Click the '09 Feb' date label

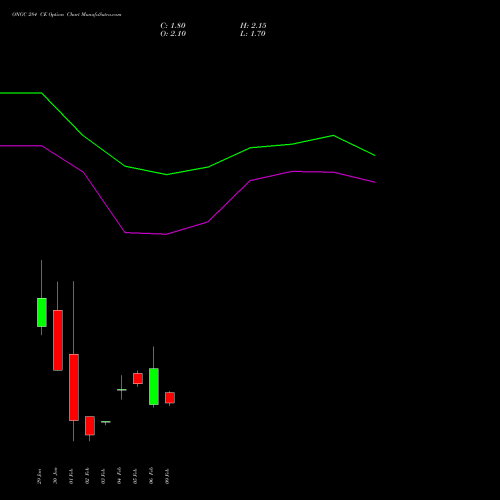pos(167,476)
